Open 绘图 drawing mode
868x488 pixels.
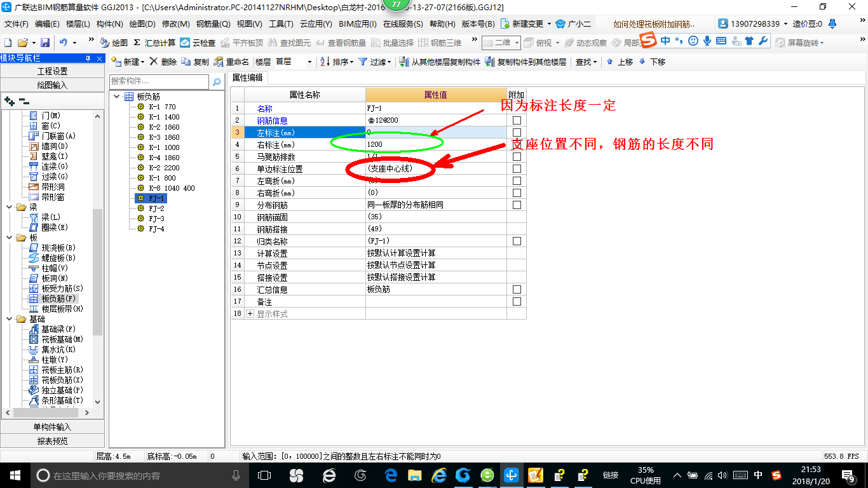(114, 43)
